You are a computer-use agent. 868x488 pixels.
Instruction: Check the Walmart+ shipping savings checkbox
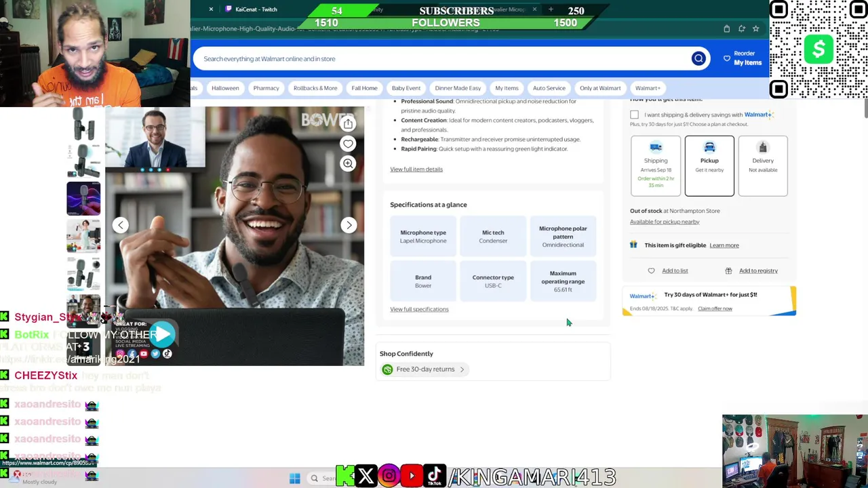[x=634, y=115]
